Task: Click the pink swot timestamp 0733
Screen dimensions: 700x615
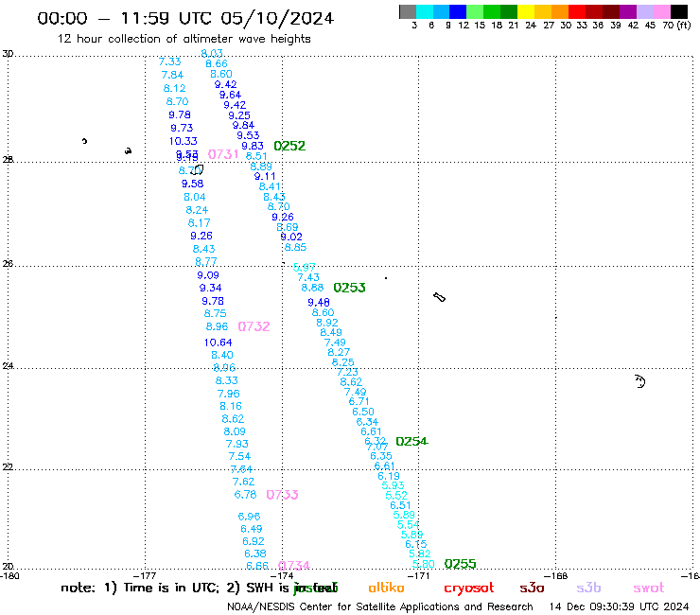Action: [282, 495]
